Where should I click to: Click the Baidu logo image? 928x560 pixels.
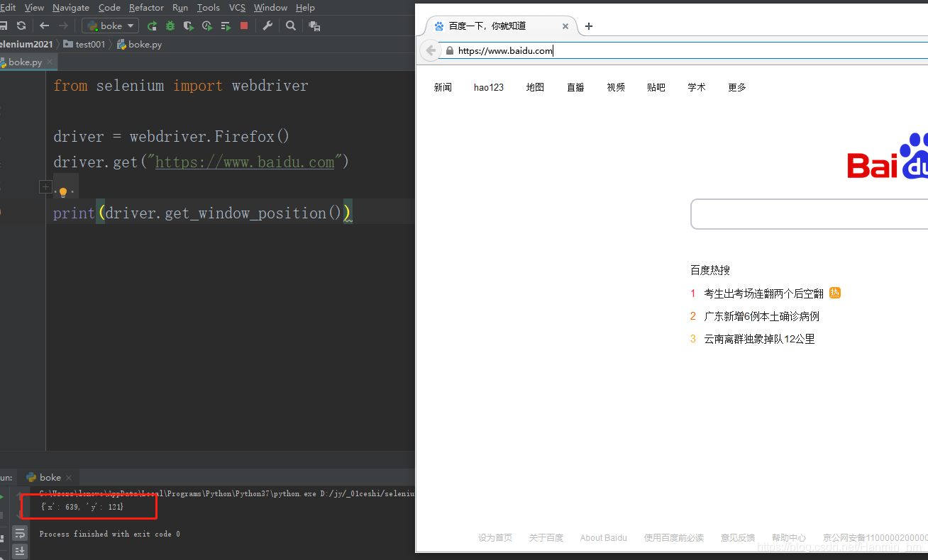(x=887, y=157)
